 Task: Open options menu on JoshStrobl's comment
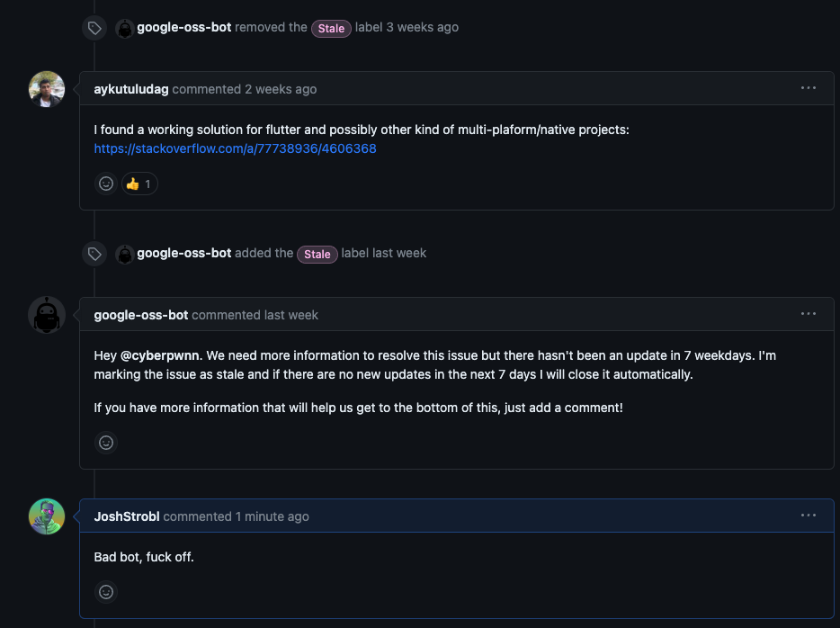click(808, 516)
